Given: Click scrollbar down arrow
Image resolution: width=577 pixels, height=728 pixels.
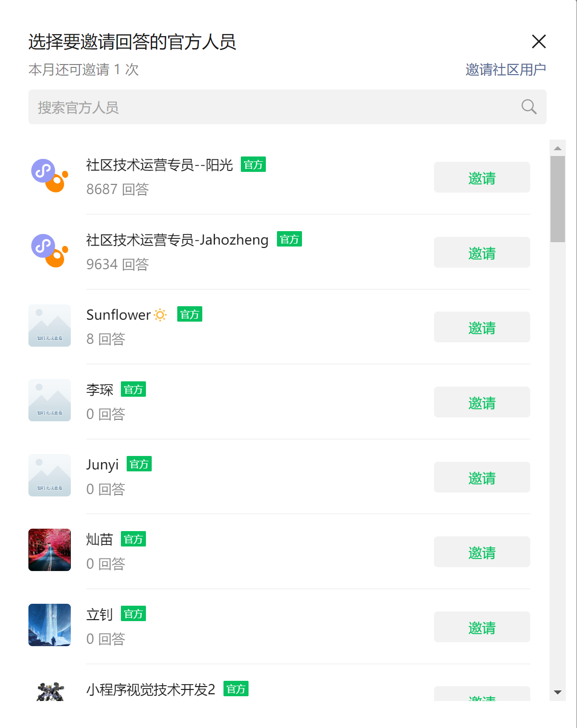Looking at the screenshot, I should (x=558, y=692).
